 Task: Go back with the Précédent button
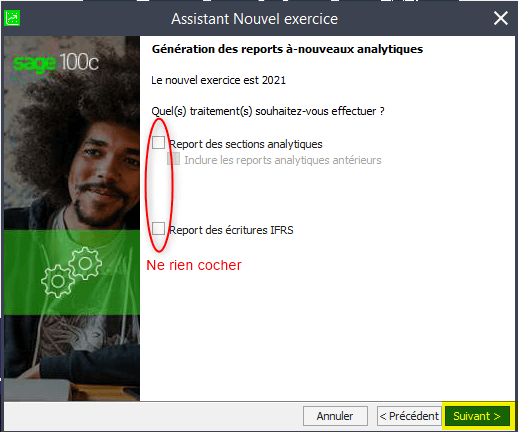409,416
